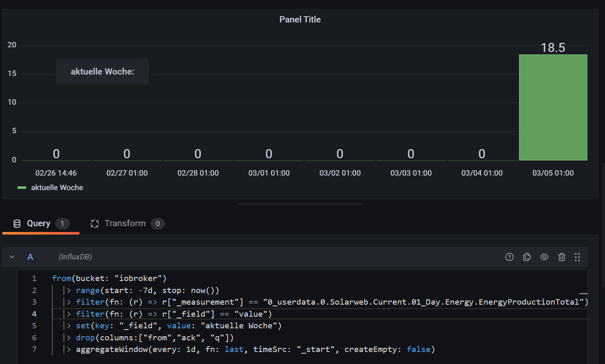This screenshot has height=364, width=605.
Task: Click the Panel Title heading
Action: [300, 20]
